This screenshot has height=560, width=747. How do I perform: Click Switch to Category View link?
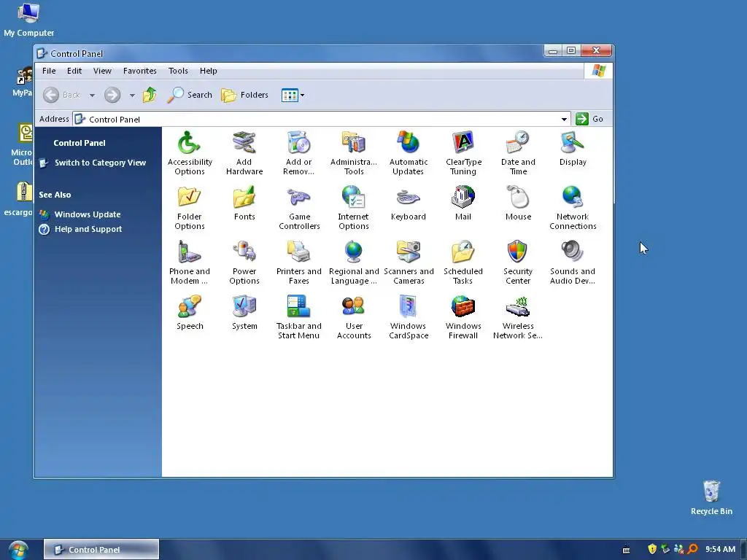100,163
